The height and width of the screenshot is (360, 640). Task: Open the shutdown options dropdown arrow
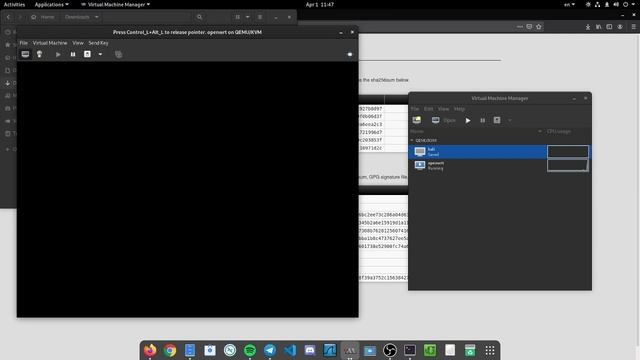click(100, 54)
